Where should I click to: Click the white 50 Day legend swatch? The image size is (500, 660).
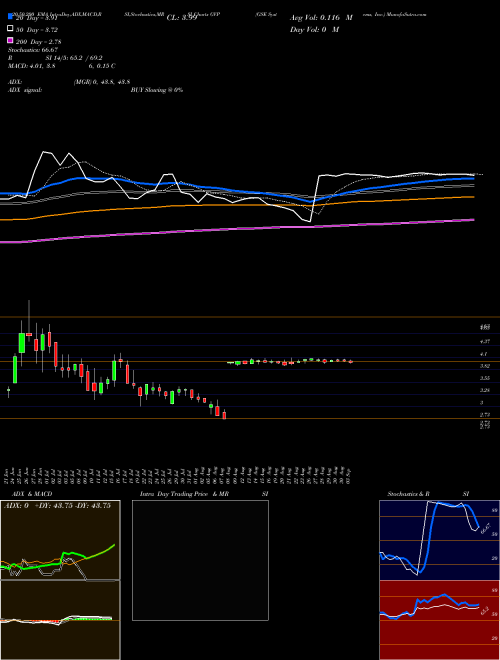point(10,29)
